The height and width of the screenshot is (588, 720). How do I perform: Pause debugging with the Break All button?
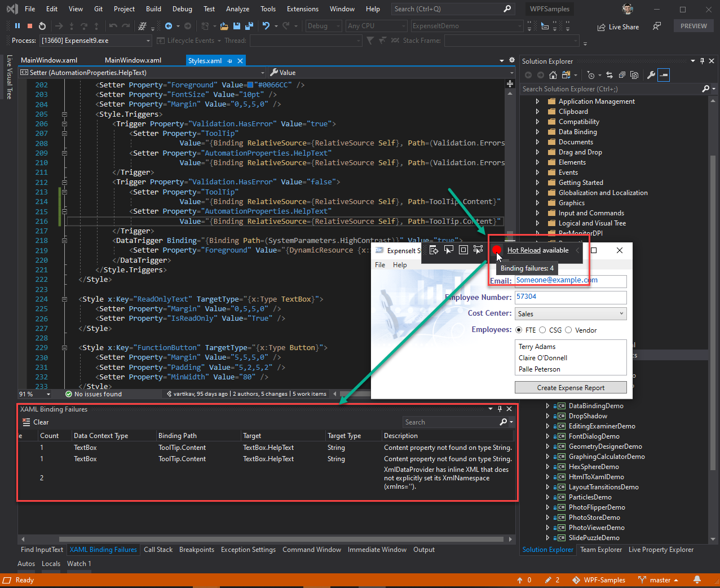tap(17, 26)
